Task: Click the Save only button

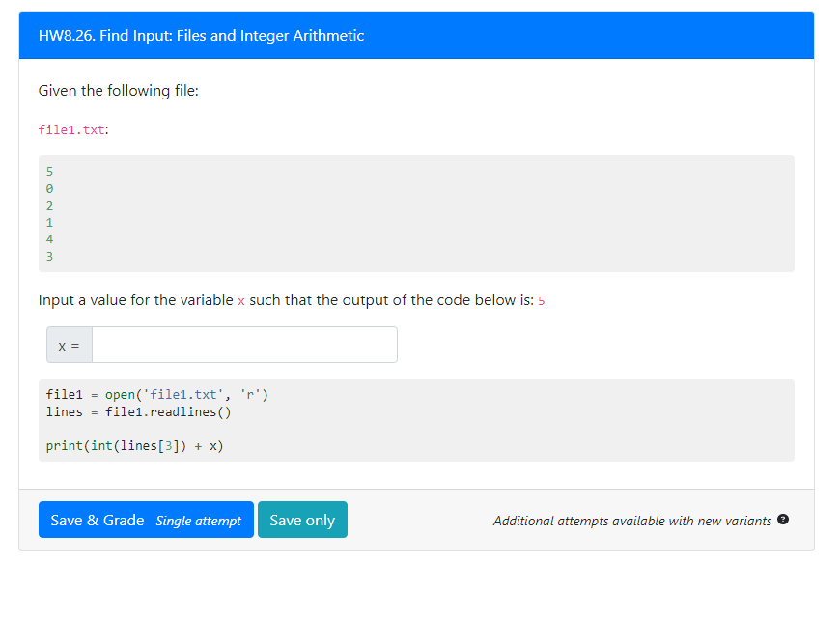Action: tap(302, 520)
